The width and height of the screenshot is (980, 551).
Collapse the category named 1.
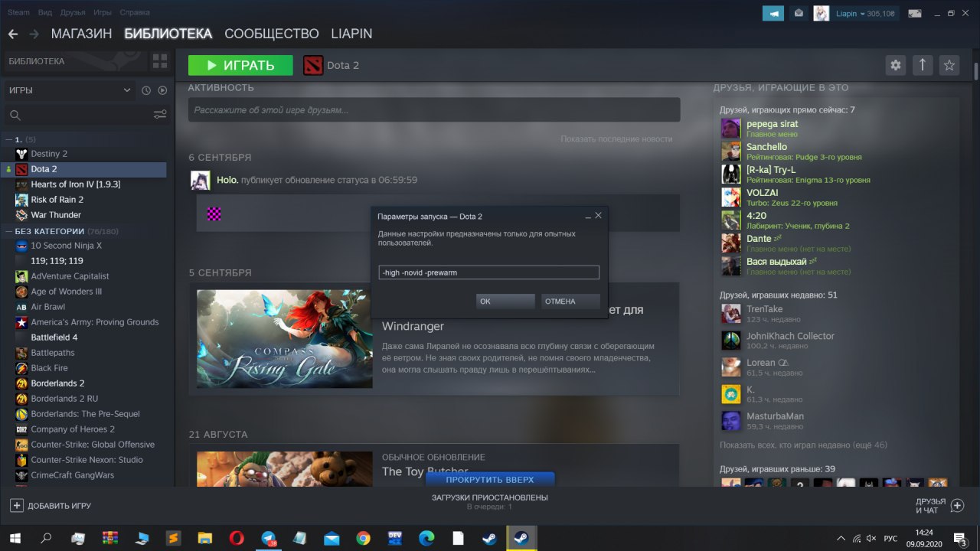pos(8,139)
